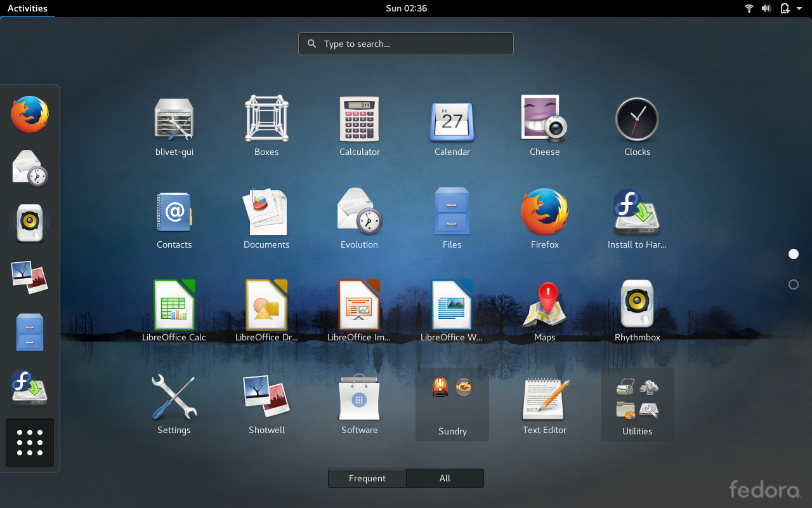Click Rhythmbox speaker icon in the dash
The image size is (812, 508).
30,223
